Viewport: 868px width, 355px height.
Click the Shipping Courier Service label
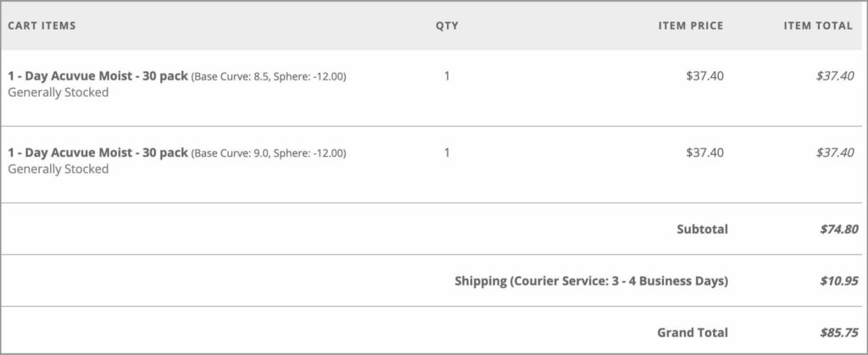[592, 281]
